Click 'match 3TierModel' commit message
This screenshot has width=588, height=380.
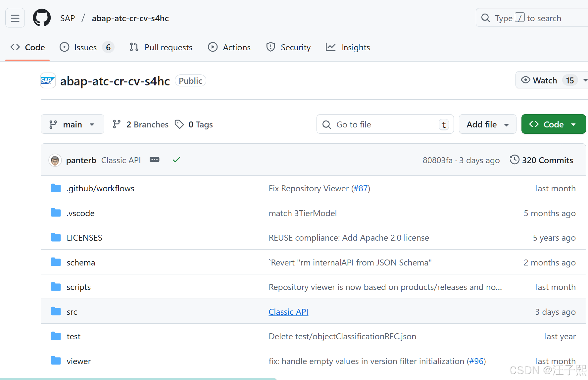tap(303, 213)
